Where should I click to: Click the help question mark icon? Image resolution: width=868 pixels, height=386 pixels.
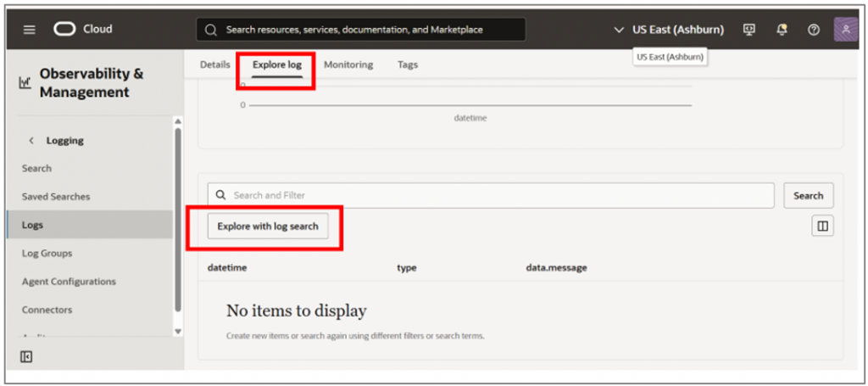(814, 30)
